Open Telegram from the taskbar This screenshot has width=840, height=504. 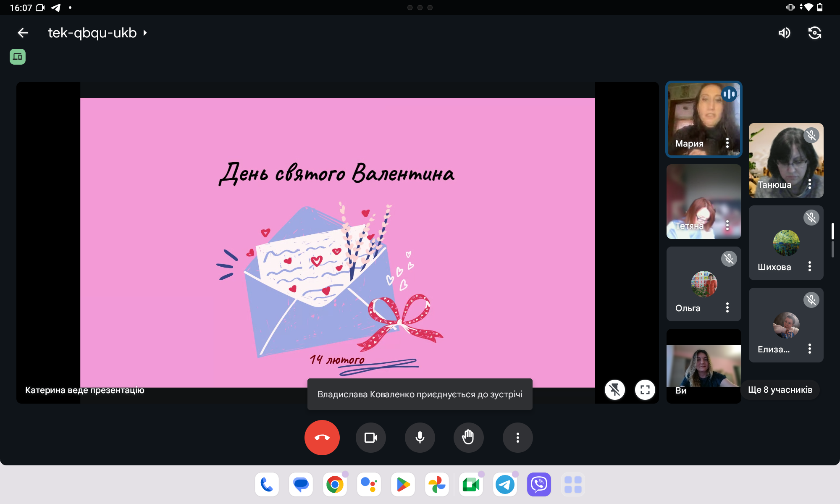pos(505,485)
